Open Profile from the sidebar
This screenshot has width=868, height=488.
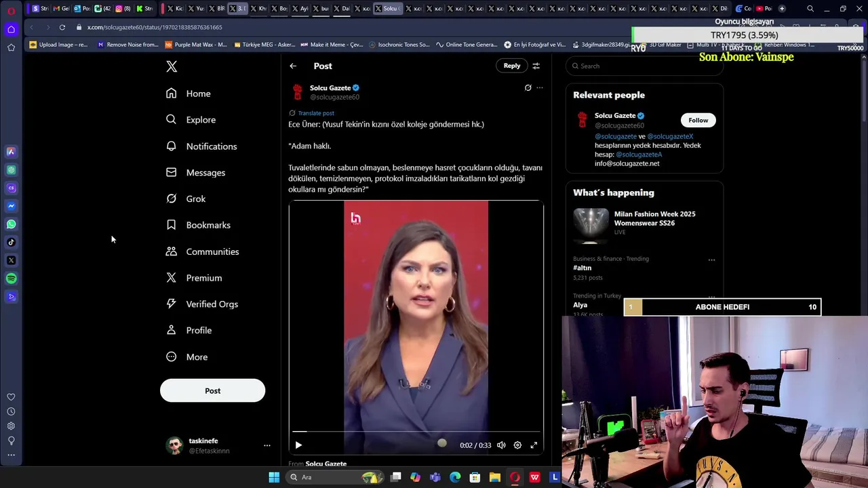[189, 331]
